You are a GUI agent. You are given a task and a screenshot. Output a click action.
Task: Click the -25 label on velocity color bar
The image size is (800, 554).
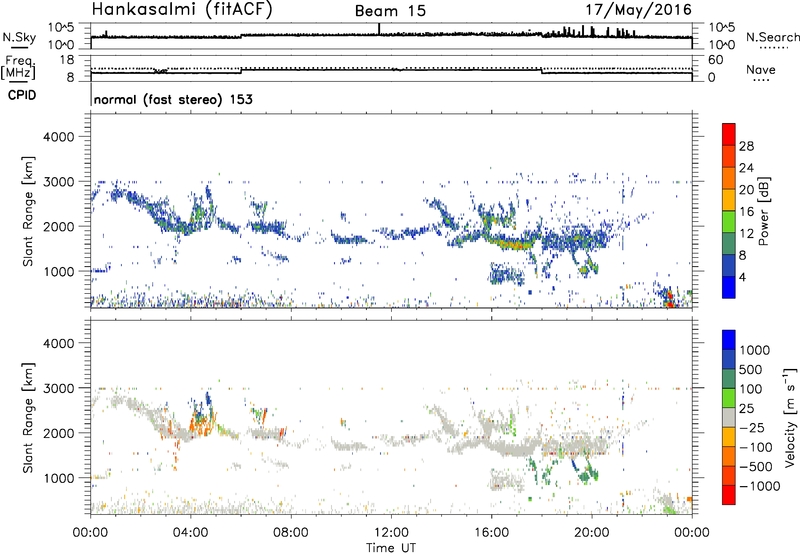click(752, 428)
